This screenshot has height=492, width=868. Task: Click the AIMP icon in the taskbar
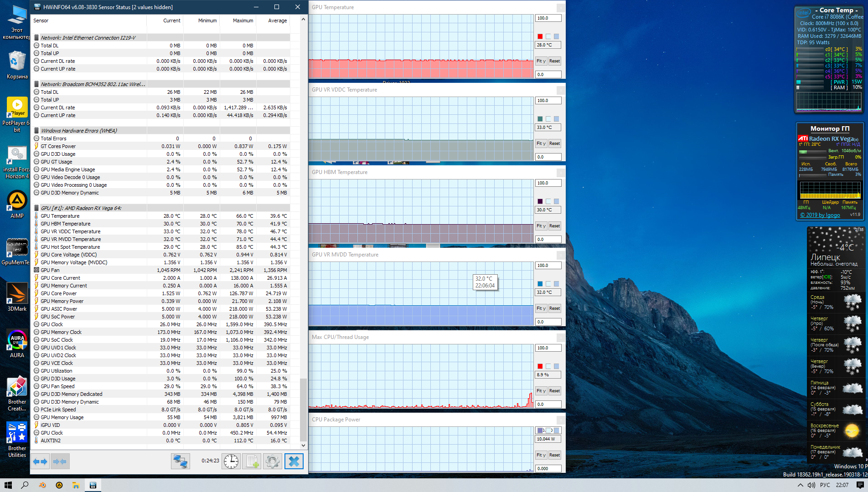59,485
